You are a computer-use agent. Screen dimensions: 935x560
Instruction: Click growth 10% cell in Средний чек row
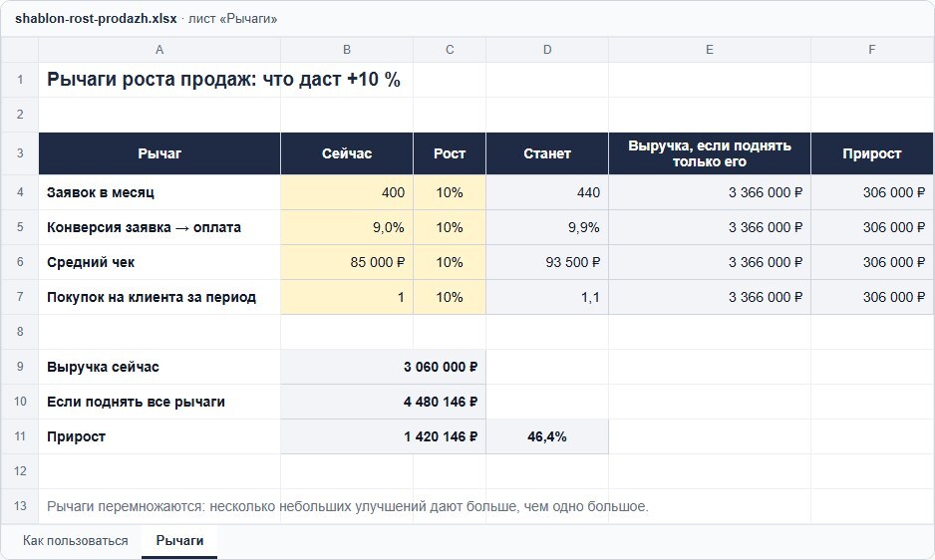[450, 262]
